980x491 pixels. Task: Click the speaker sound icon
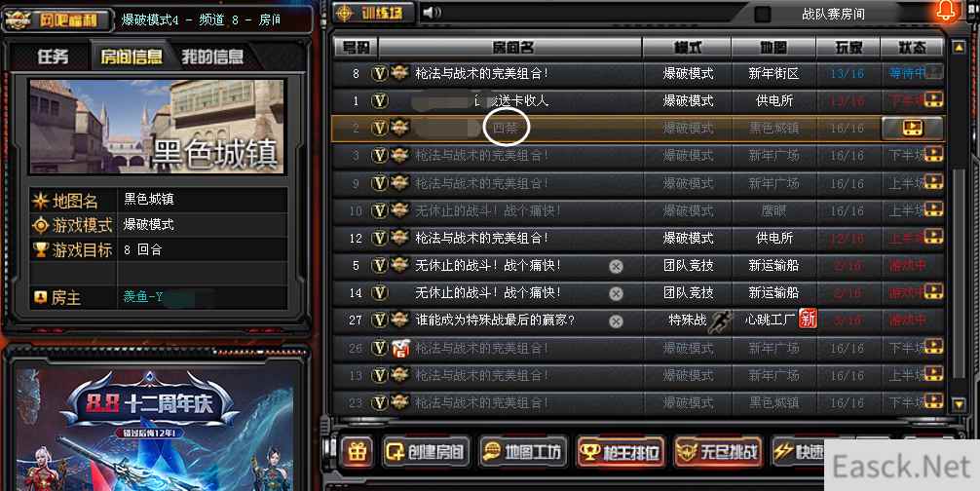(432, 13)
